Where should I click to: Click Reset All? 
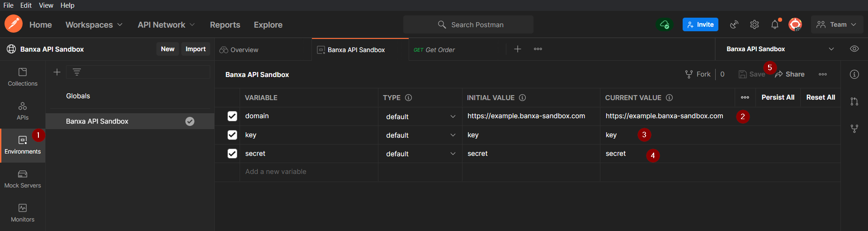click(x=821, y=97)
